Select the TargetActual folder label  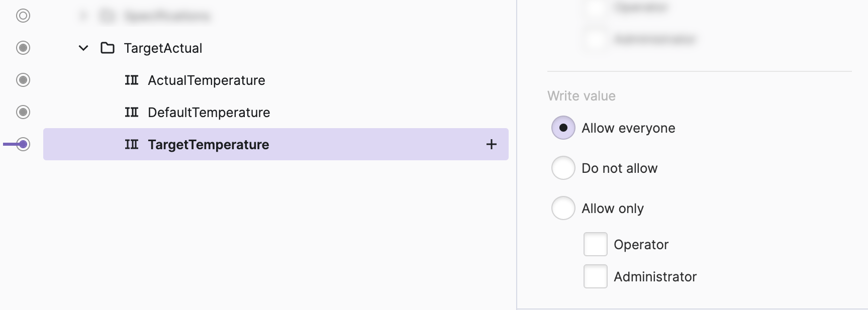coord(163,48)
